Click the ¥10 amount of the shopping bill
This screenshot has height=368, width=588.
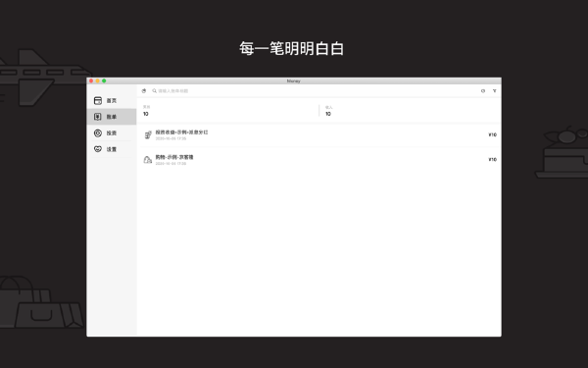(492, 160)
